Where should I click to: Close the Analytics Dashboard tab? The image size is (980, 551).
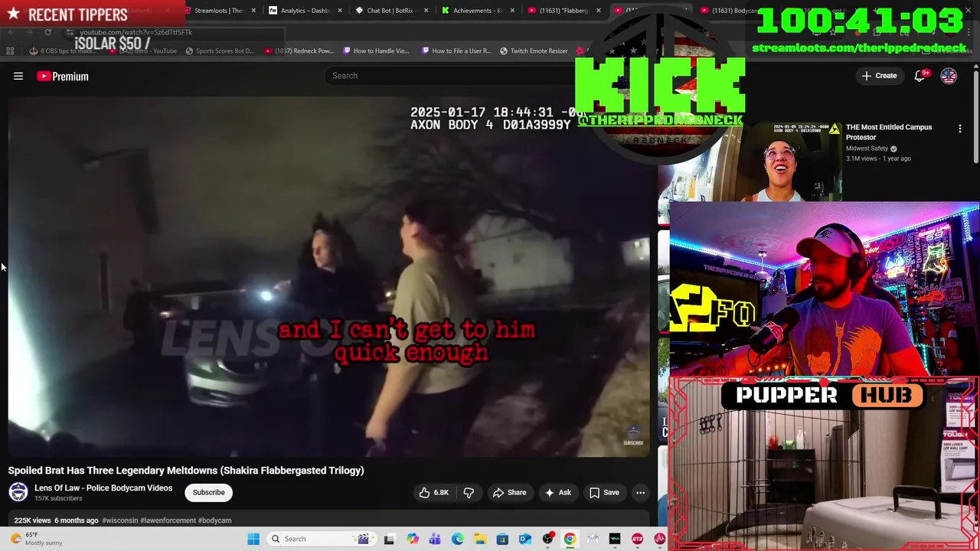tap(339, 11)
